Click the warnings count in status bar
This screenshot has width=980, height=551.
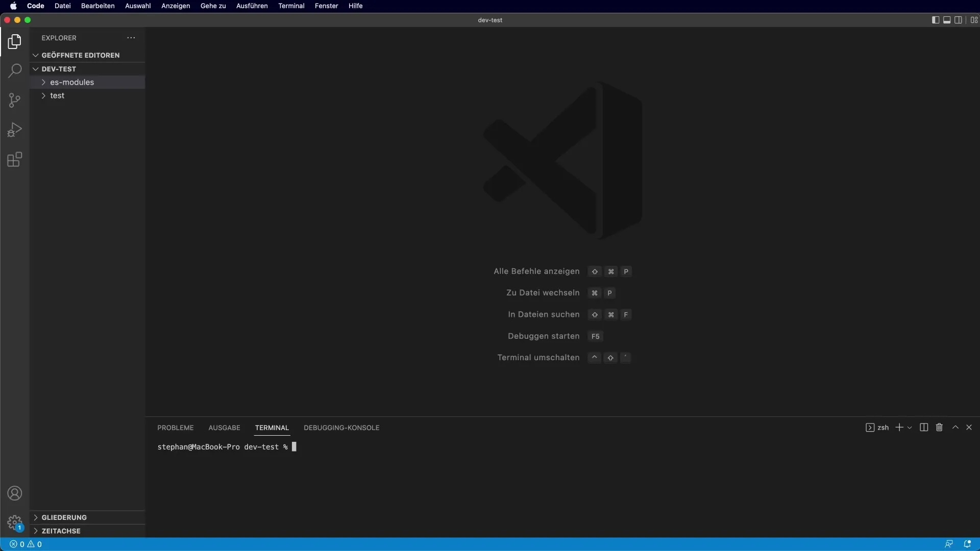[x=35, y=544]
